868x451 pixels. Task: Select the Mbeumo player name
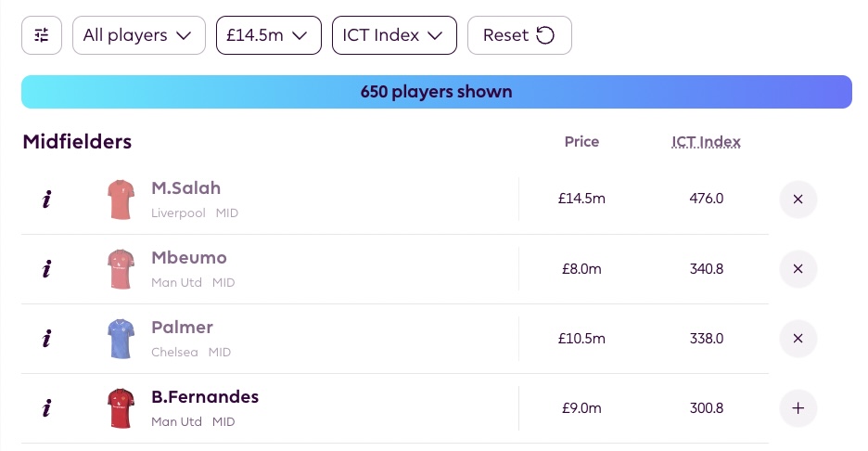coord(189,258)
